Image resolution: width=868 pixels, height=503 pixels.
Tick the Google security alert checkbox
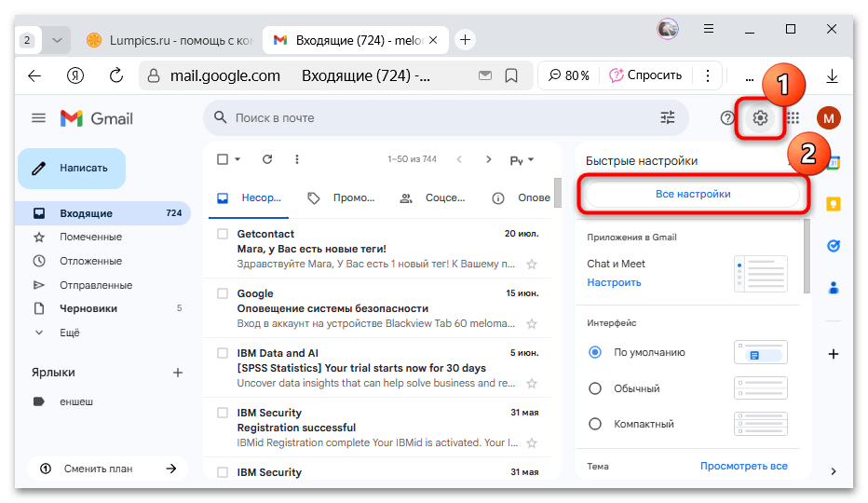pyautogui.click(x=223, y=293)
